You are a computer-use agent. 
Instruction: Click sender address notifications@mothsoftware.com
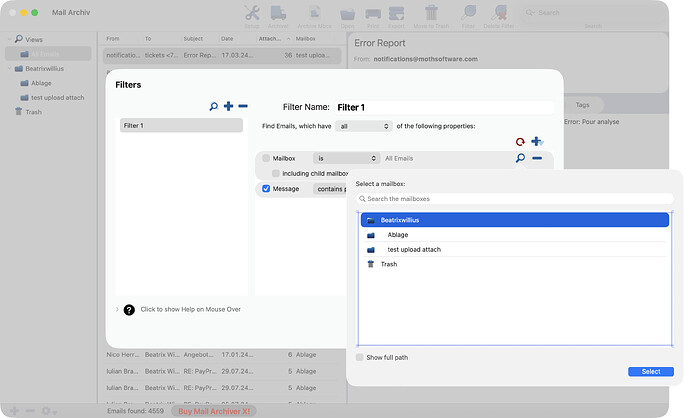point(426,59)
